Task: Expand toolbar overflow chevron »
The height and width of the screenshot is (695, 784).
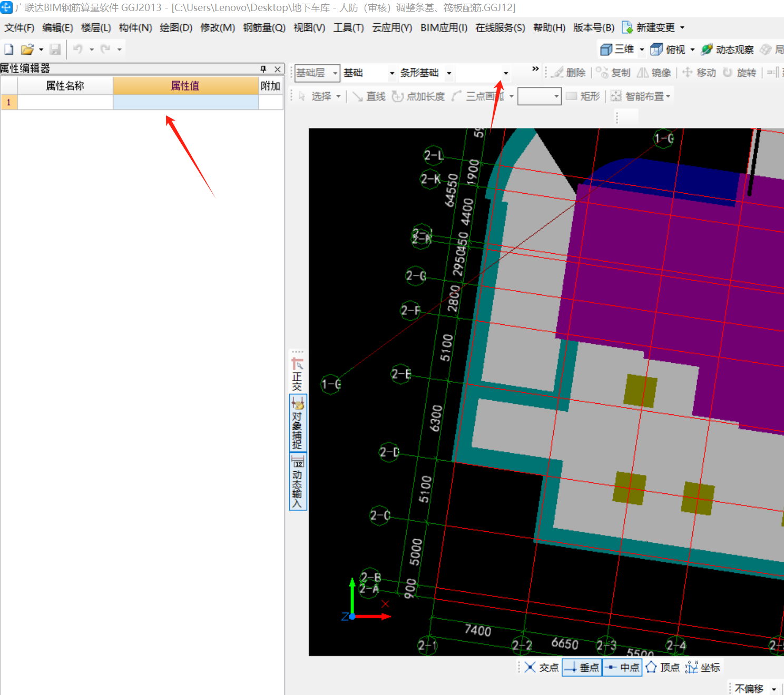Action: pyautogui.click(x=535, y=69)
